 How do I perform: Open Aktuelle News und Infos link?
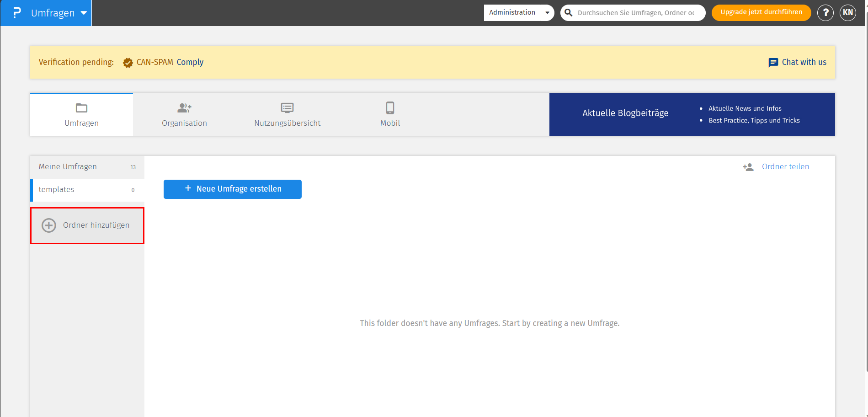[x=745, y=108]
